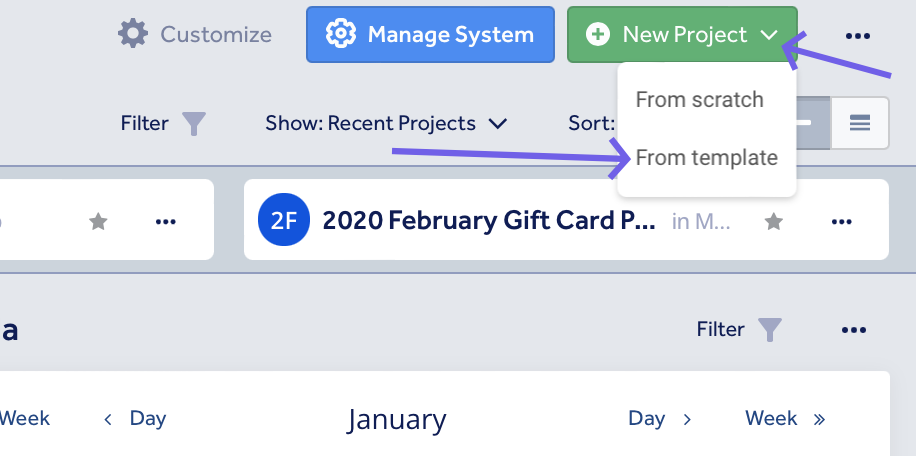Viewport: 916px width, 456px height.
Task: Open the top-right three-dot menu
Action: 857,36
